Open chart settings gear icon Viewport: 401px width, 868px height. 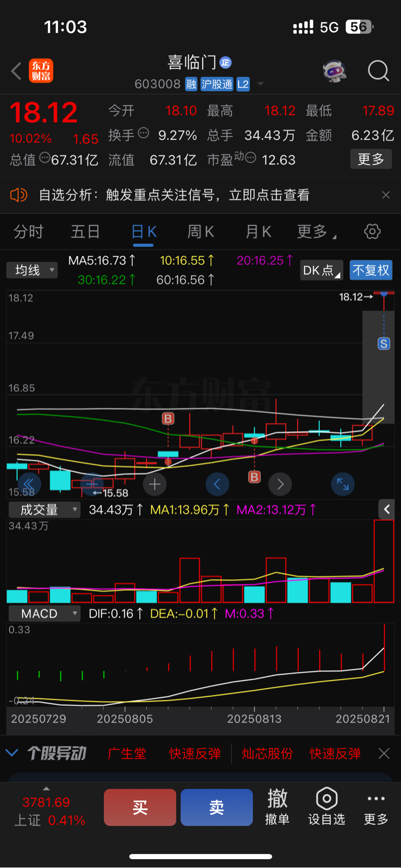(x=372, y=231)
